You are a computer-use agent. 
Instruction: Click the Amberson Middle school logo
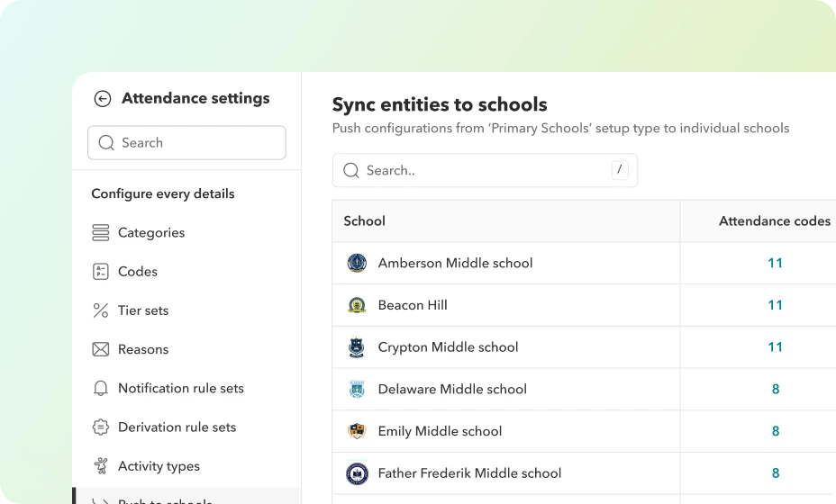point(358,263)
